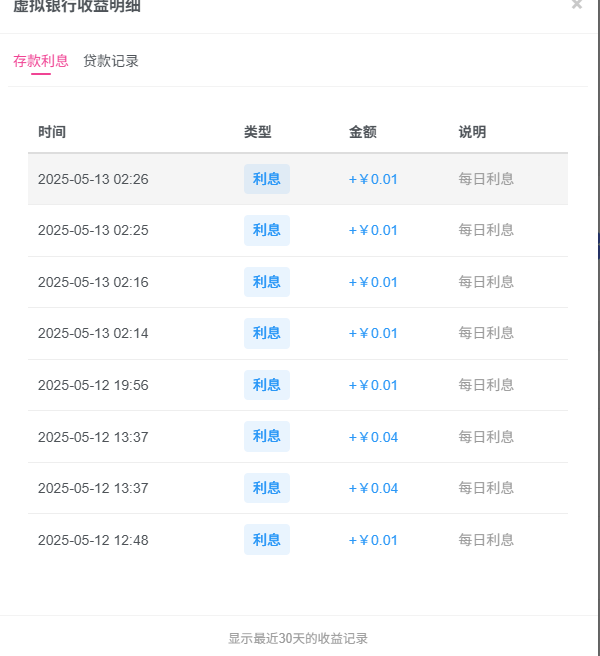The height and width of the screenshot is (656, 600).
Task: Close the 虚拟银行收益明细 dialog
Action: pos(576,5)
